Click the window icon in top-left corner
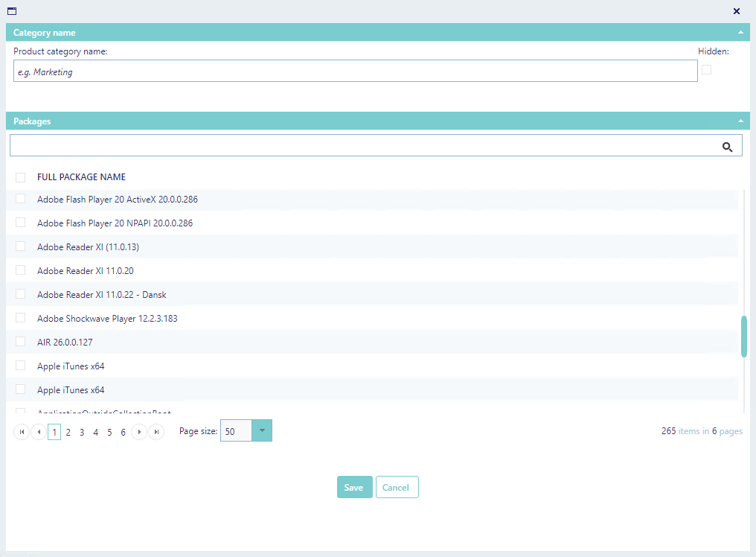Screen dimensions: 756x557 (x=12, y=11)
